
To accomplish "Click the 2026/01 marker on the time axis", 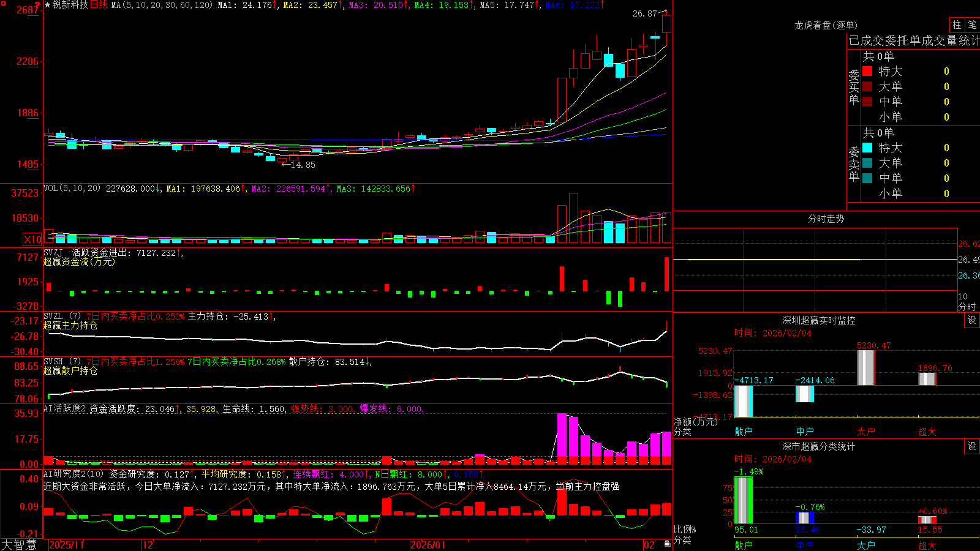I will coord(428,545).
